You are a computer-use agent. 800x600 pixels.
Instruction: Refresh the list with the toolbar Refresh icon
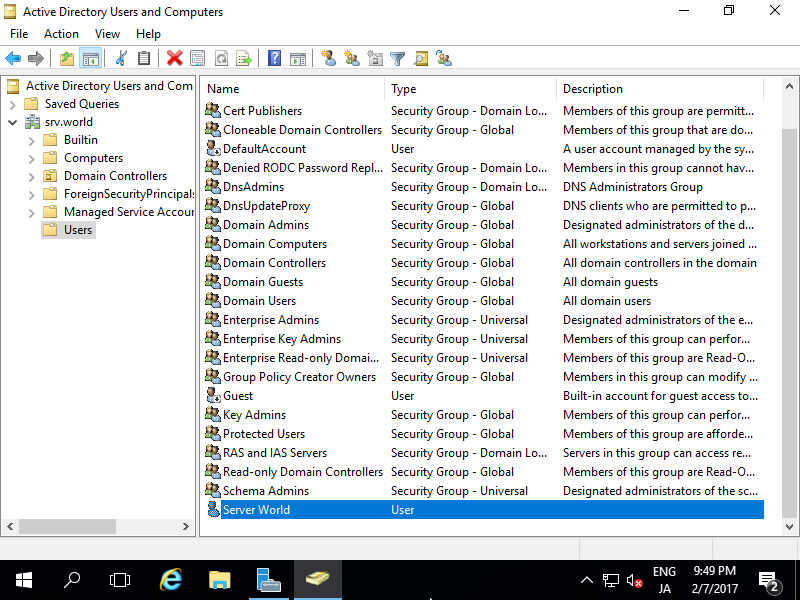click(x=221, y=59)
